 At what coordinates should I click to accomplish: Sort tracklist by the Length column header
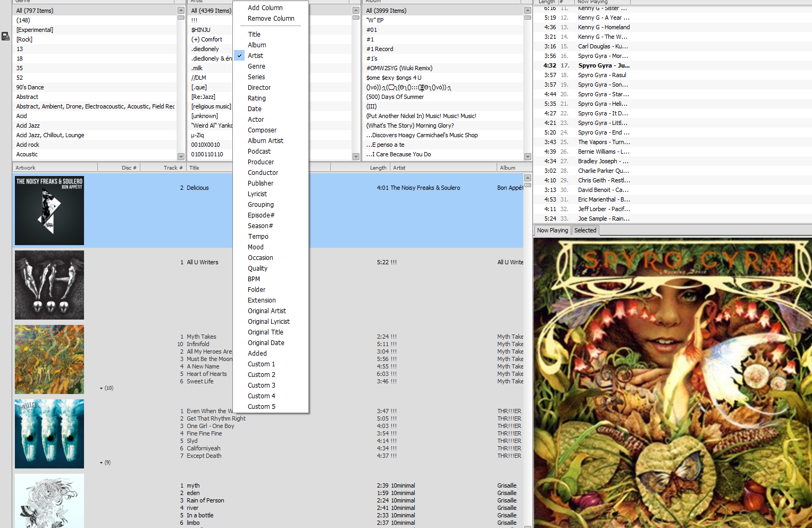(x=361, y=167)
